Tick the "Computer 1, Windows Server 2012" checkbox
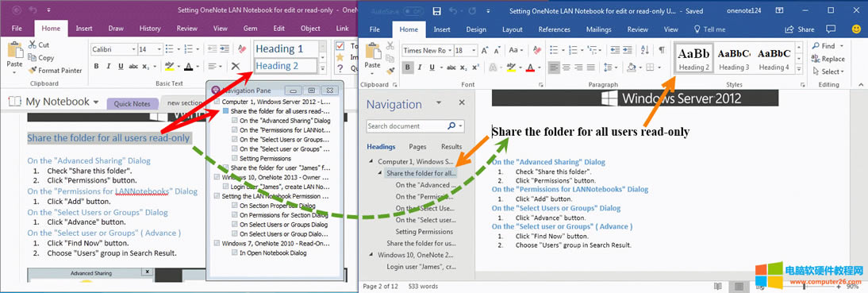This screenshot has height=293, width=868. pos(217,102)
